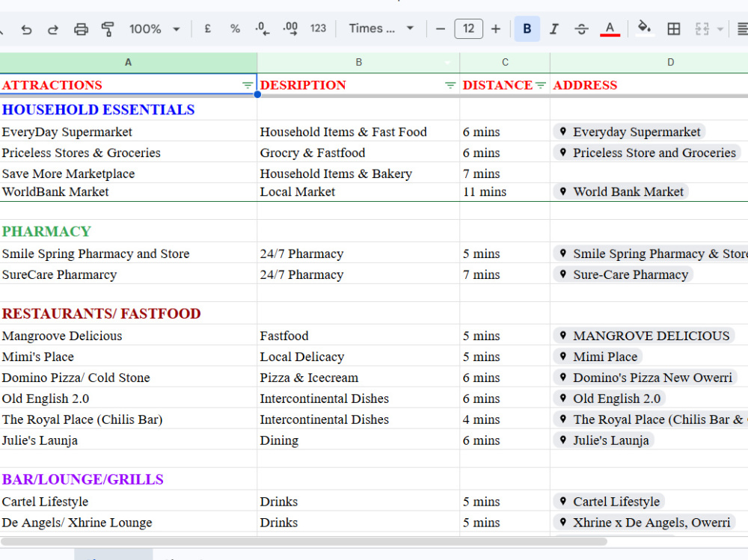
Task: Open the Mimi Place place chip
Action: [598, 357]
